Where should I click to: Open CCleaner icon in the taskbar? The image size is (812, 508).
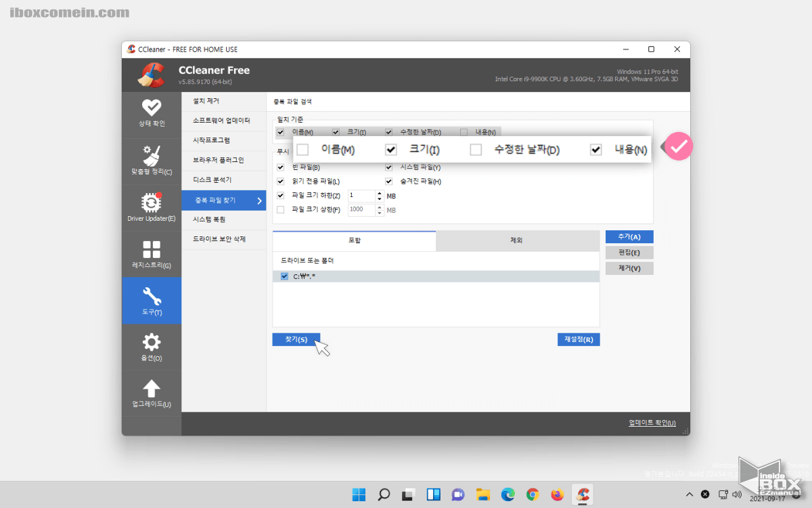point(582,494)
